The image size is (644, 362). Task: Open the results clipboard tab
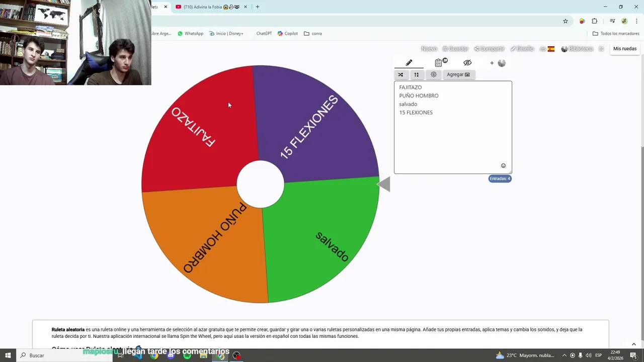pyautogui.click(x=439, y=63)
